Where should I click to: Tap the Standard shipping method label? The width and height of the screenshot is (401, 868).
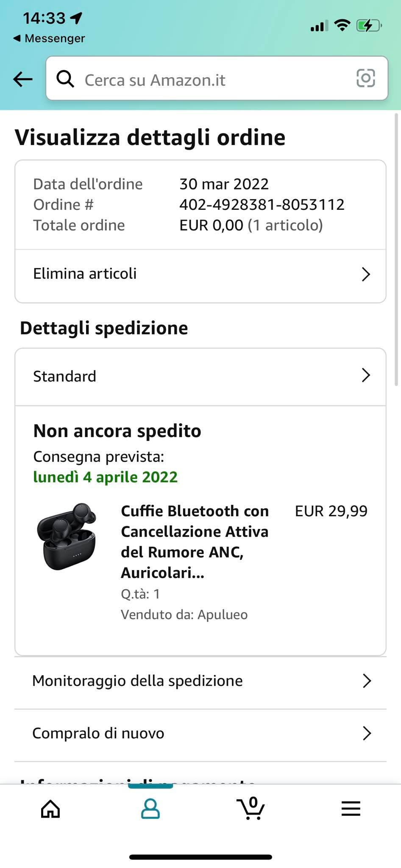[x=65, y=376]
